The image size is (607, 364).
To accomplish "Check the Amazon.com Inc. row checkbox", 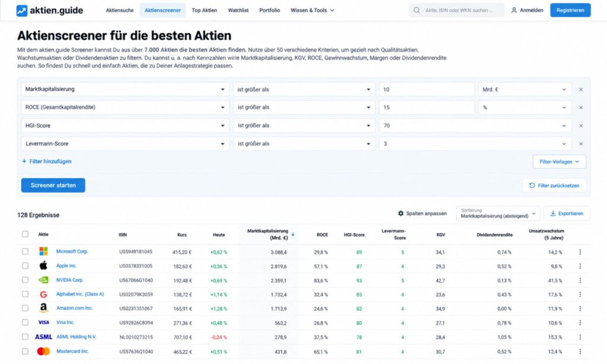I will [25, 308].
